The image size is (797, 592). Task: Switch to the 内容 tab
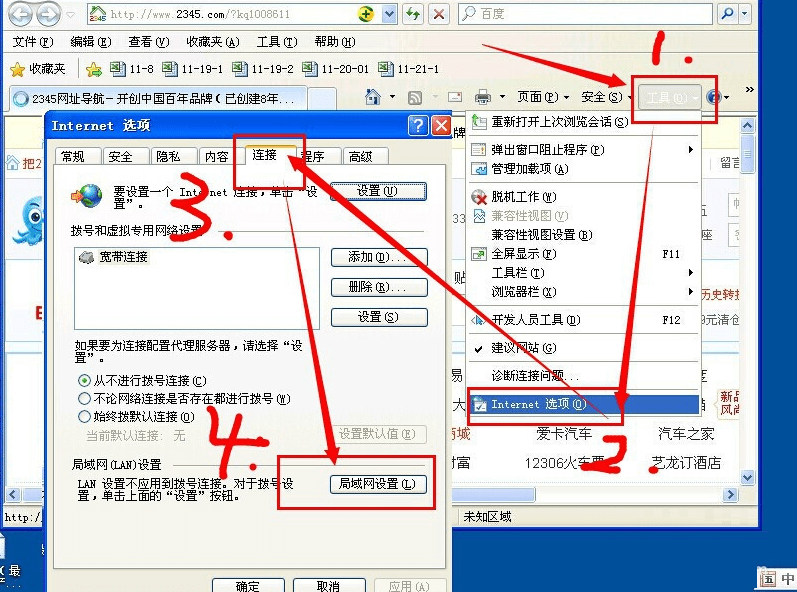coord(220,156)
